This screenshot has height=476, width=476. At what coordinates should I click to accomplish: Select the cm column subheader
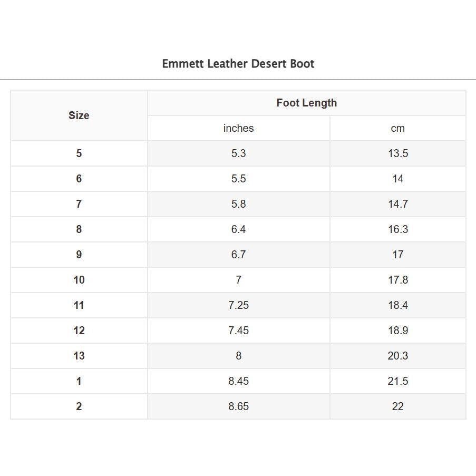(x=397, y=128)
